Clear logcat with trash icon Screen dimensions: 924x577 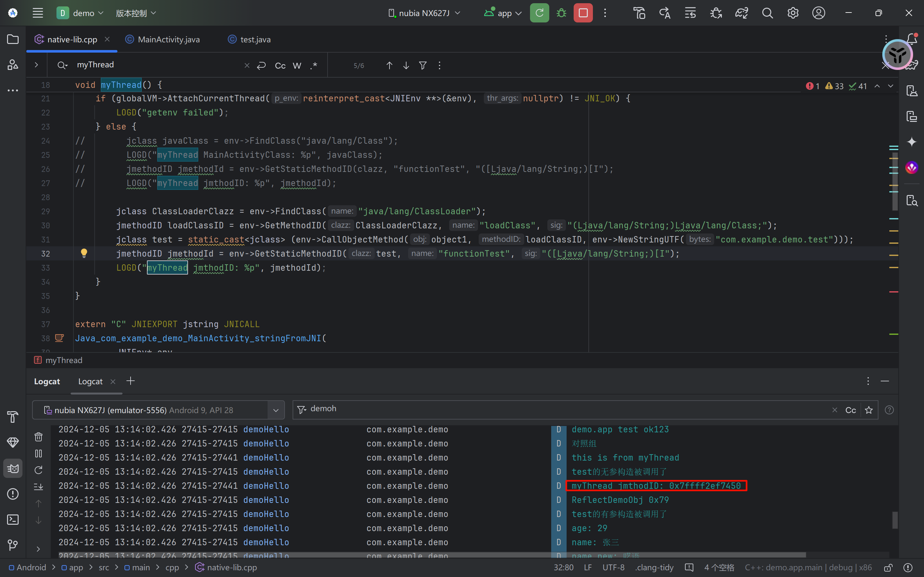[38, 437]
